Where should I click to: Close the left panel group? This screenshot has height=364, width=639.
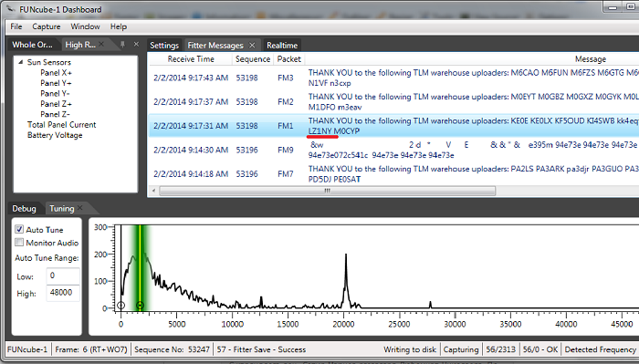point(136,44)
